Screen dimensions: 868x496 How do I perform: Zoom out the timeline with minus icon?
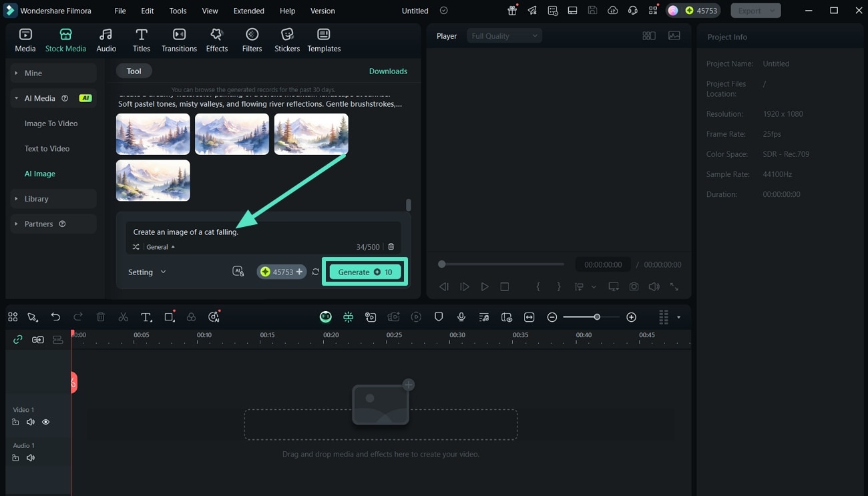(x=552, y=317)
